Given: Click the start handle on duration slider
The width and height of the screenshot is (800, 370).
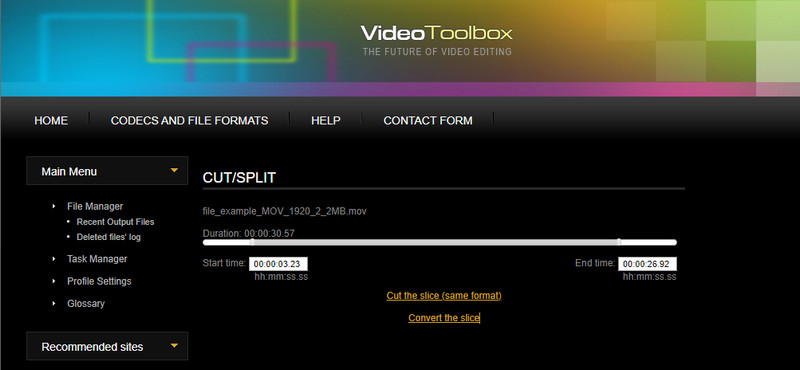Looking at the screenshot, I should coord(252,242).
